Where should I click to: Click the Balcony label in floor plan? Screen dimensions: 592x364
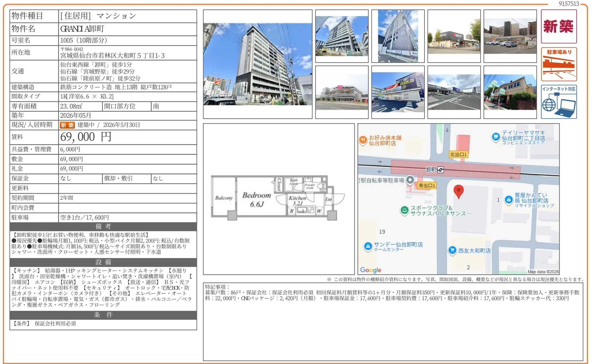(x=224, y=198)
